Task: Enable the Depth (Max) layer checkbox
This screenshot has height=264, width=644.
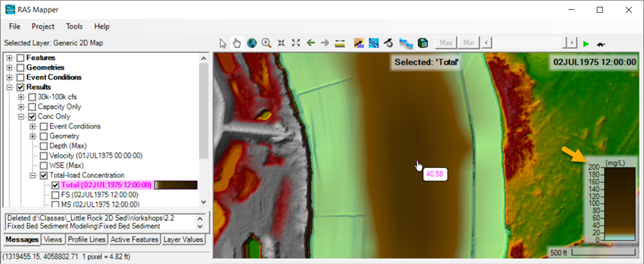Action: (44, 146)
